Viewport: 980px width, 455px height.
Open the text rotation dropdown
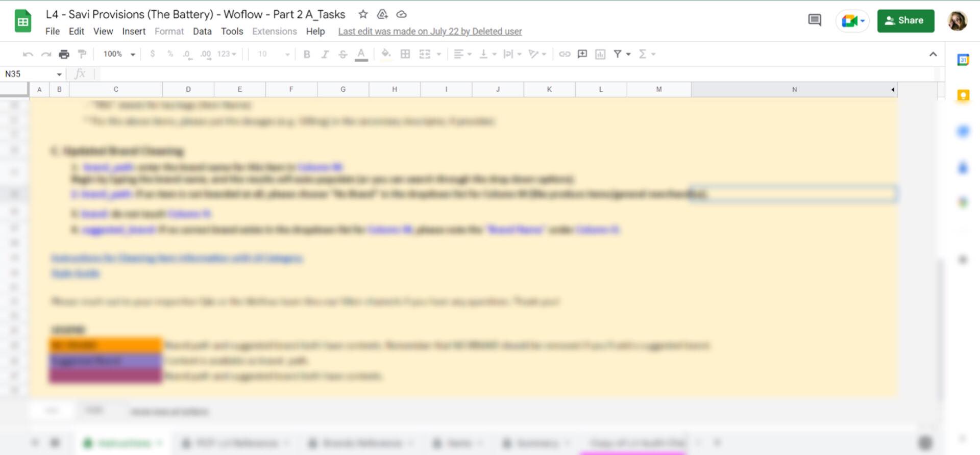coord(537,54)
